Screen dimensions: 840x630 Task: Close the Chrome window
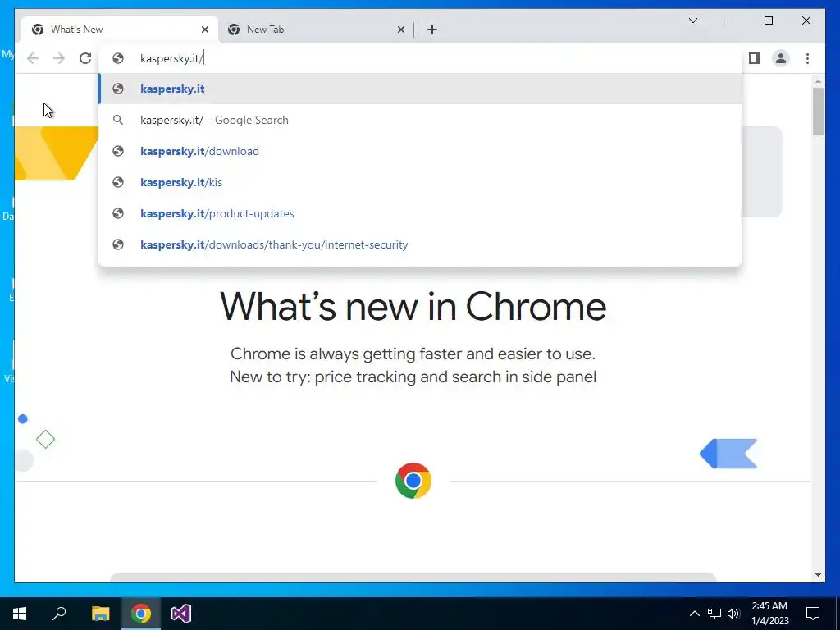(806, 21)
